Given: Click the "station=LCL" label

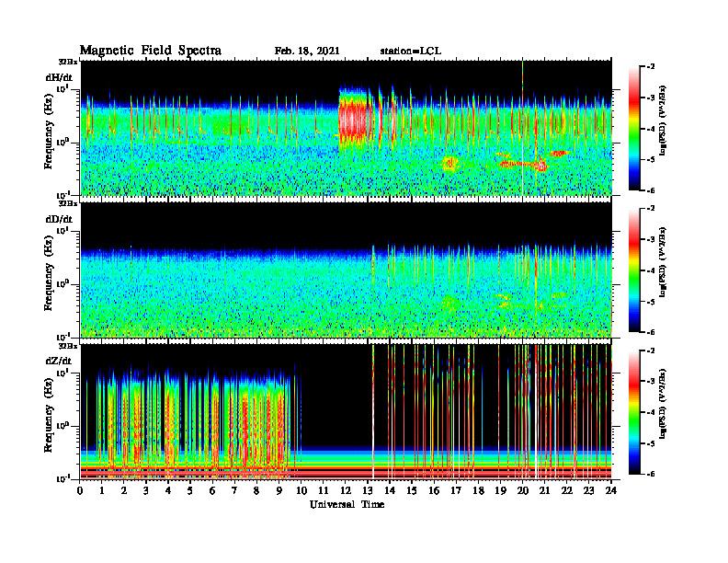Looking at the screenshot, I should tap(411, 52).
